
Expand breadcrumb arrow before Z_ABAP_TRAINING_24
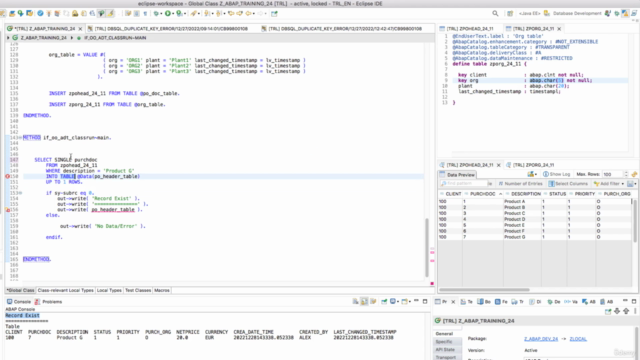(x=8, y=38)
